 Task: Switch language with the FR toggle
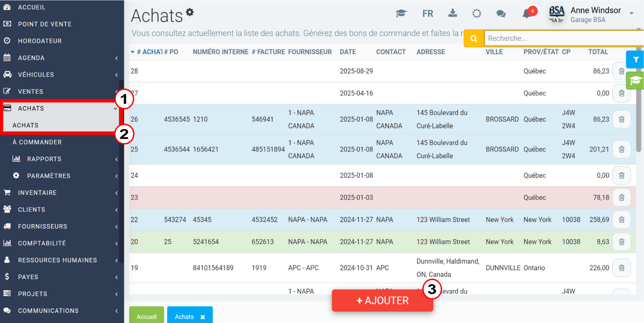[428, 14]
